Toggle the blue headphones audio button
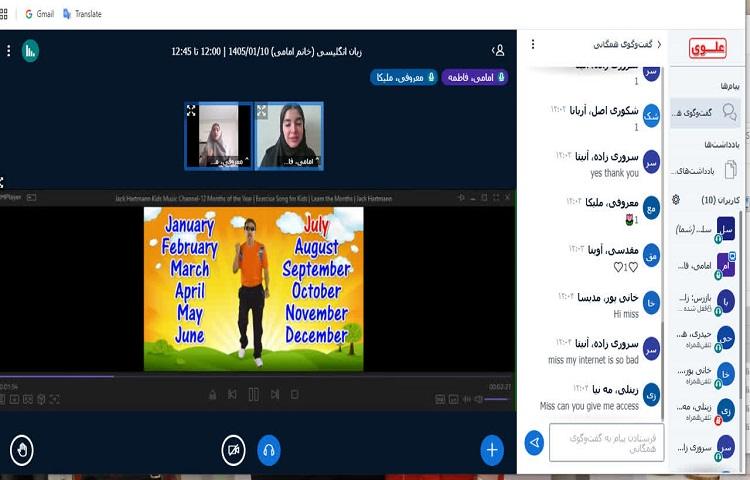This screenshot has height=480, width=750. tap(269, 450)
